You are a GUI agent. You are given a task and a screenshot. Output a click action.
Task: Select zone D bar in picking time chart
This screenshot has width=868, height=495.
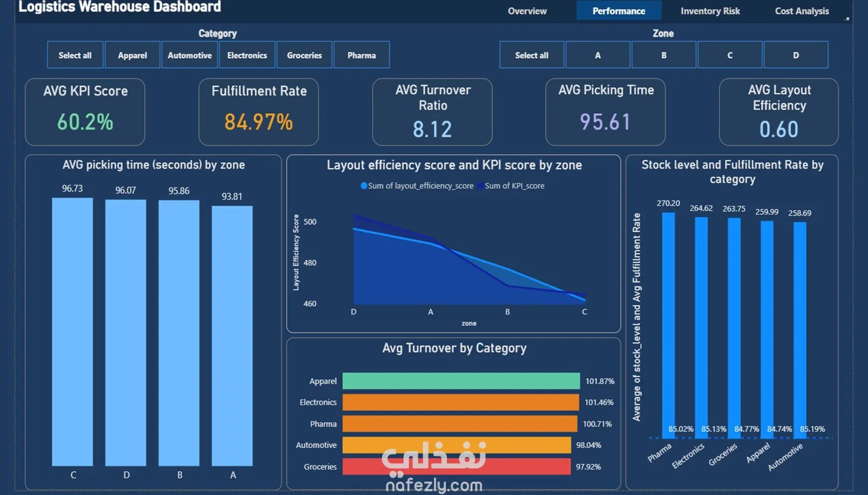pyautogui.click(x=126, y=333)
